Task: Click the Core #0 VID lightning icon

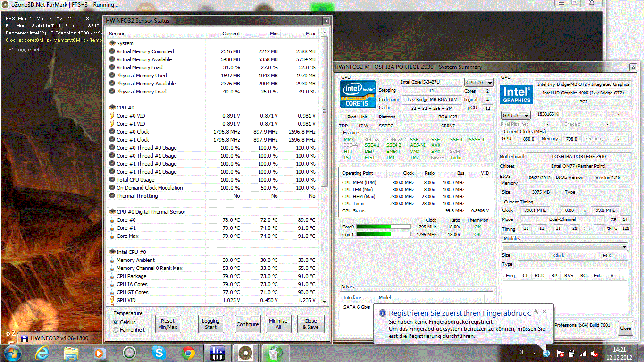Action: click(x=112, y=116)
